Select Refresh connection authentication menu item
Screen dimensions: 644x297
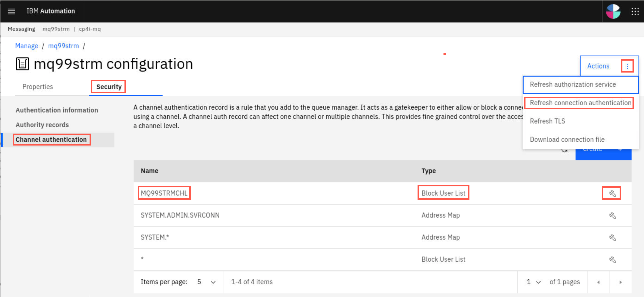pos(580,103)
